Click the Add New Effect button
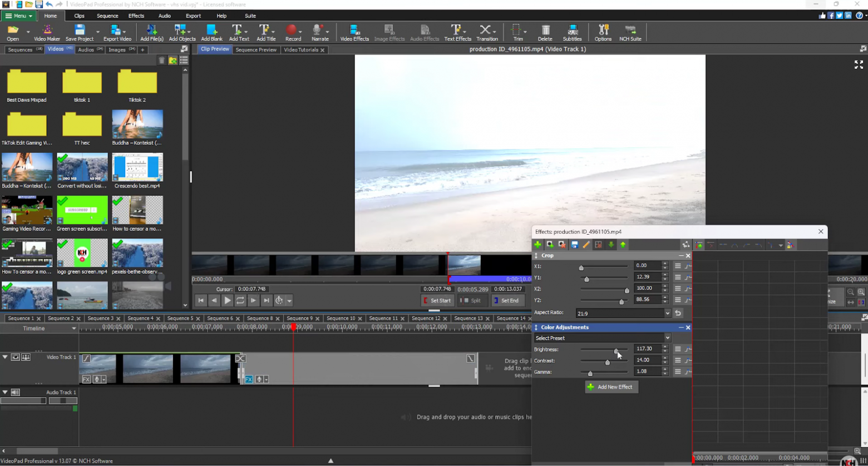This screenshot has height=466, width=868. pyautogui.click(x=611, y=387)
